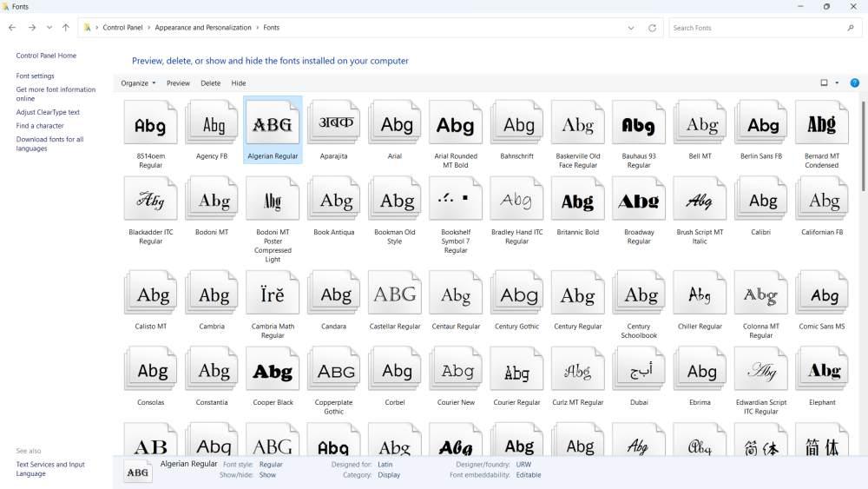The width and height of the screenshot is (868, 489).
Task: Click Hide in the toolbar
Action: point(239,83)
